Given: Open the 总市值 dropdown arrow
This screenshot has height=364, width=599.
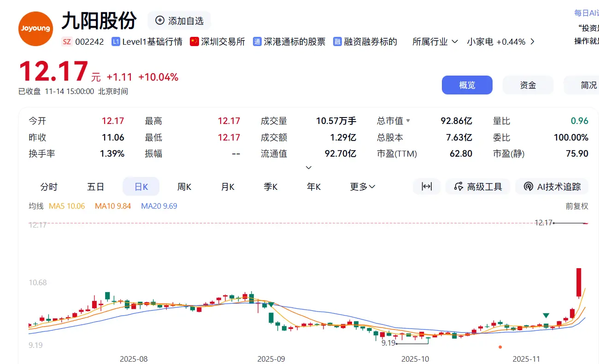Looking at the screenshot, I should (409, 121).
